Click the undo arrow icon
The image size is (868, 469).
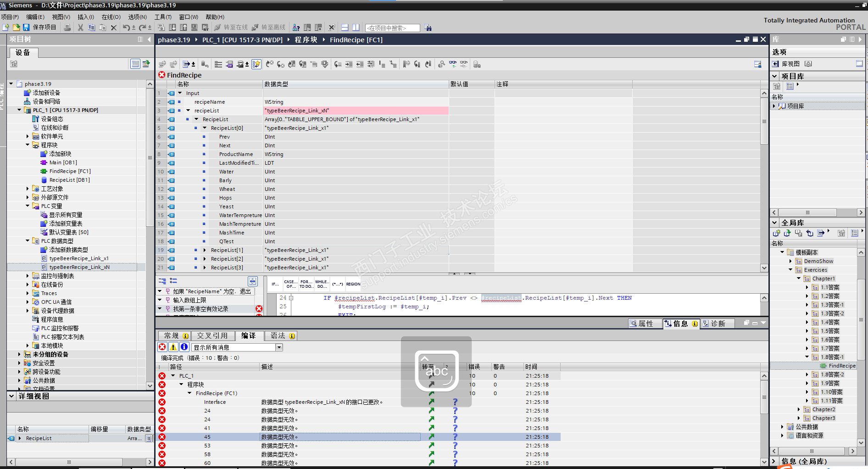click(x=126, y=28)
